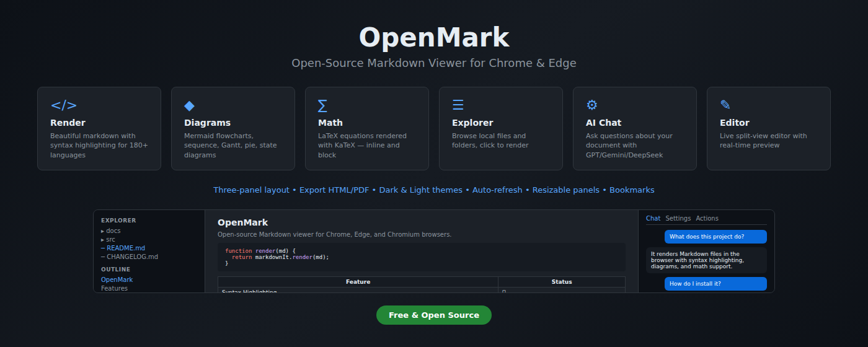Click the 'Three-panel layout' feature text
868x347 pixels.
pyautogui.click(x=251, y=190)
